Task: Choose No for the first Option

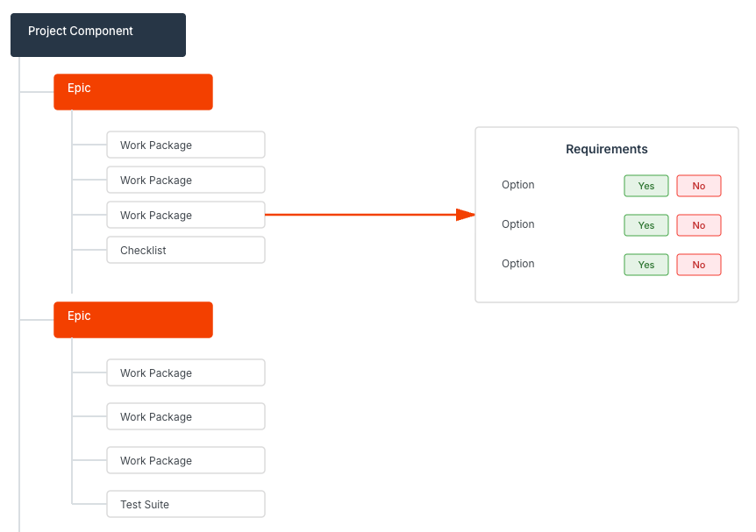Action: pos(698,186)
